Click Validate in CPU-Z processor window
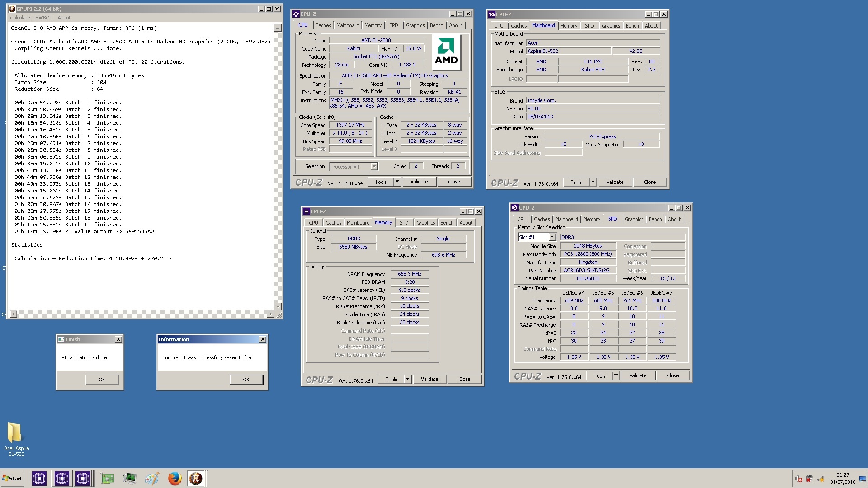Image resolution: width=868 pixels, height=488 pixels. [x=419, y=182]
